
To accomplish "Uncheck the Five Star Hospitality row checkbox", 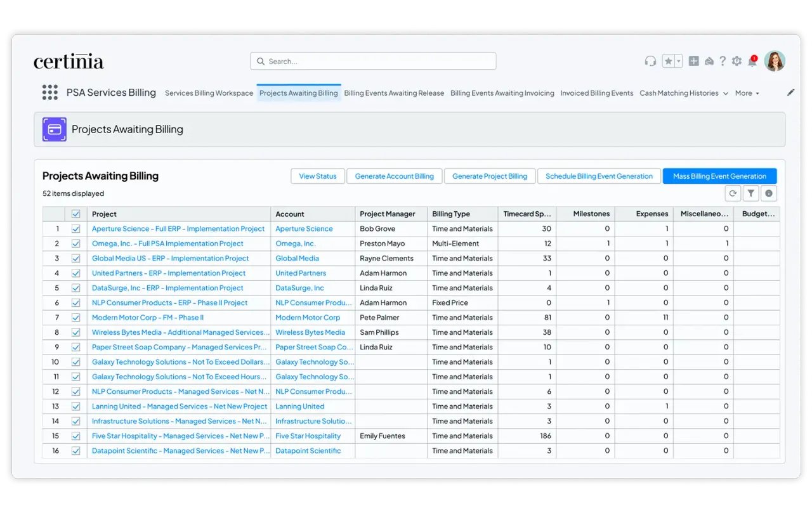I will pos(76,436).
